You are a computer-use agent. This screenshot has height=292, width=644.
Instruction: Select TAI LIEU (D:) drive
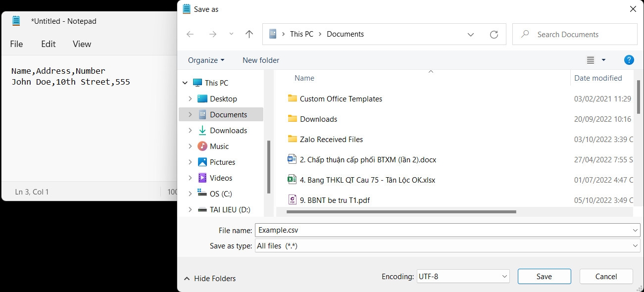coord(230,209)
